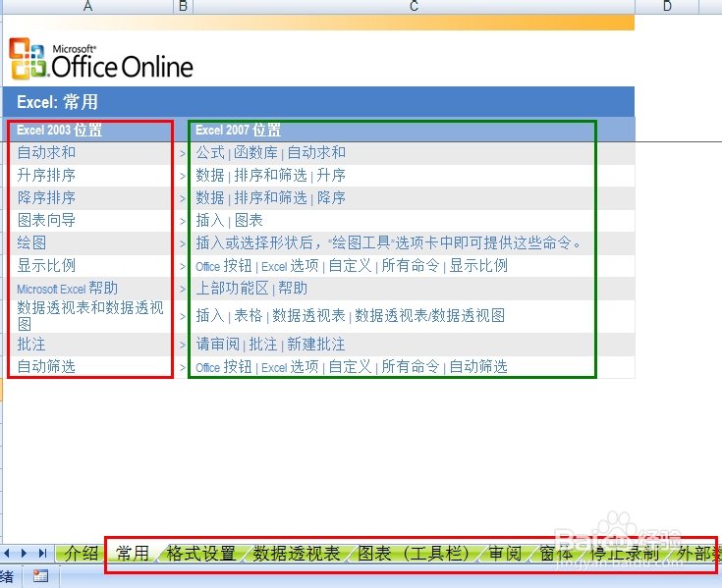The width and height of the screenshot is (722, 588).
Task: Jump to the last sheet tab arrow
Action: click(x=43, y=553)
